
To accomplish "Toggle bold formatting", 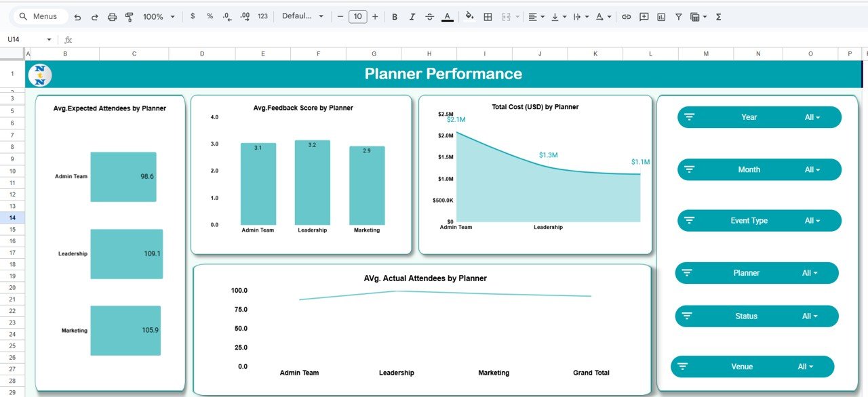I will point(395,16).
